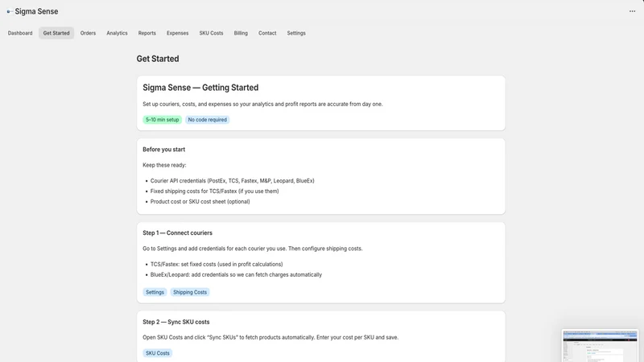The width and height of the screenshot is (644, 362).
Task: Click the 5–10 min setup badge
Action: click(x=163, y=120)
